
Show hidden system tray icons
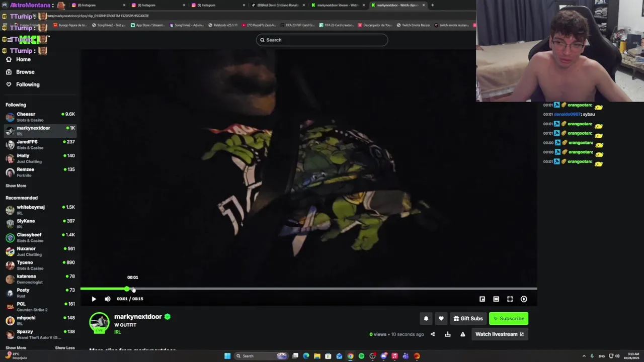(x=584, y=356)
